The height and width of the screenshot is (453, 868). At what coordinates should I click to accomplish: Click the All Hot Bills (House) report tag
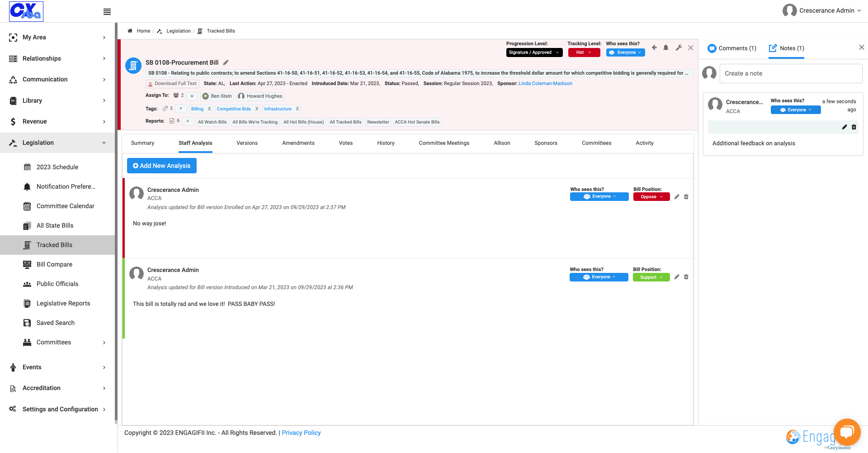(304, 122)
